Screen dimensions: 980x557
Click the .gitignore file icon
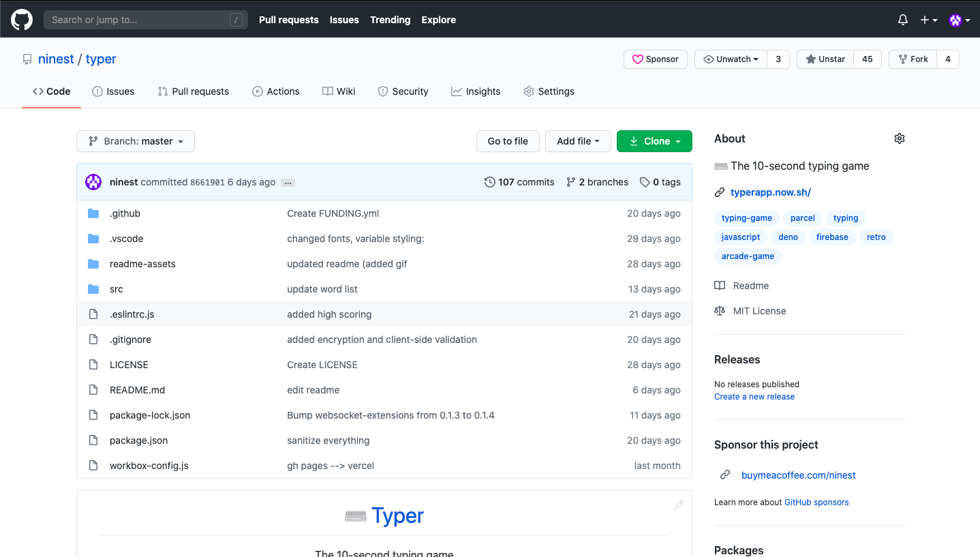tap(93, 340)
